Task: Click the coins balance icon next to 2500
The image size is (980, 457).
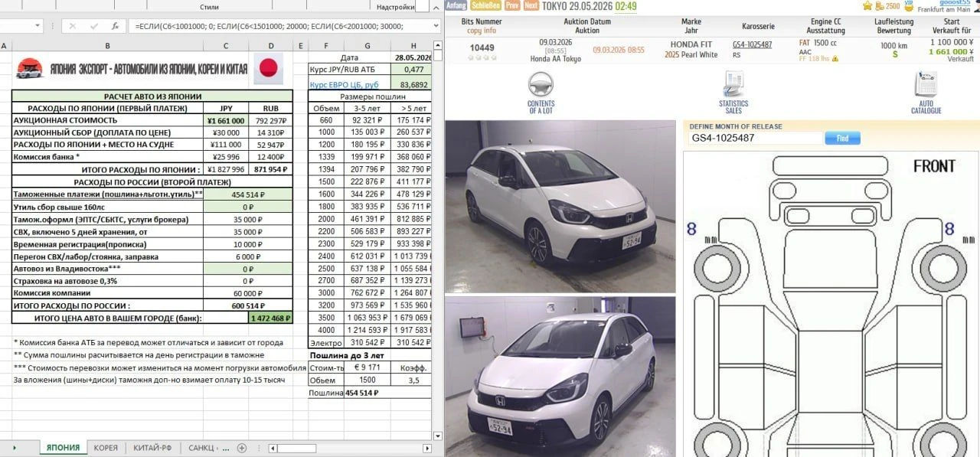Action: tap(880, 5)
